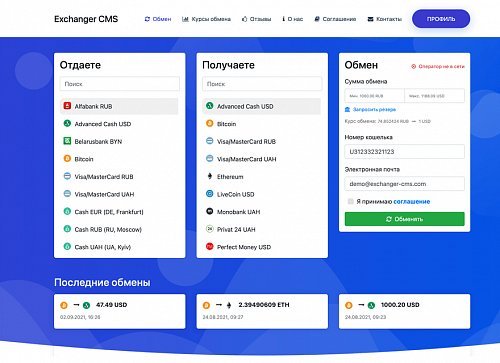Click the bank icon beside Запросить резерв
500x363 pixels.
point(347,109)
